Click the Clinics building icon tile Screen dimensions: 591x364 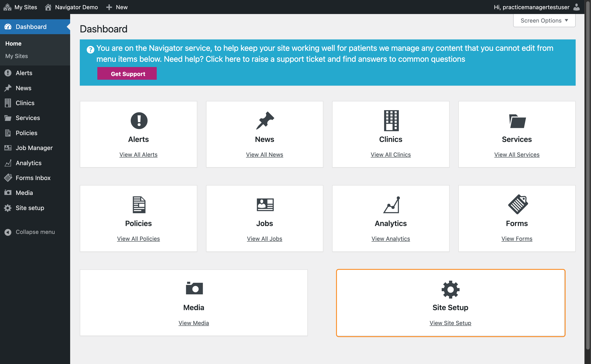point(391,121)
